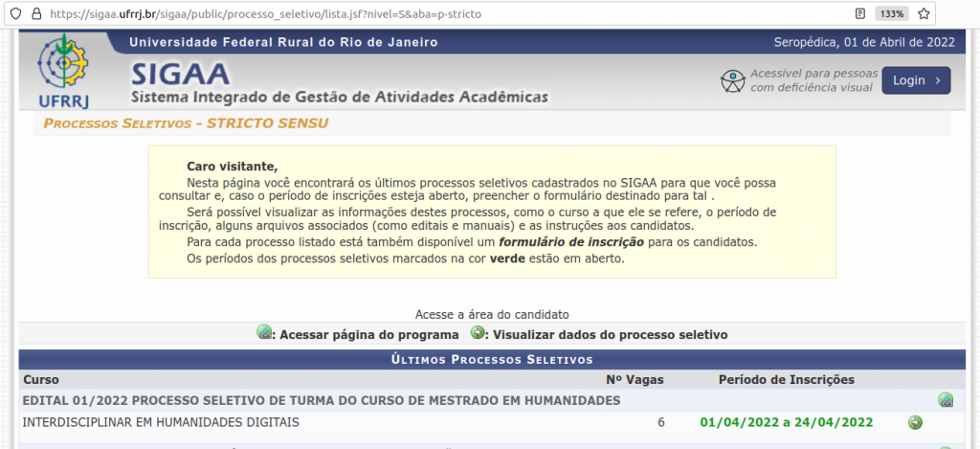Open Acessível para pessoas com deficiência visual link

[x=813, y=80]
